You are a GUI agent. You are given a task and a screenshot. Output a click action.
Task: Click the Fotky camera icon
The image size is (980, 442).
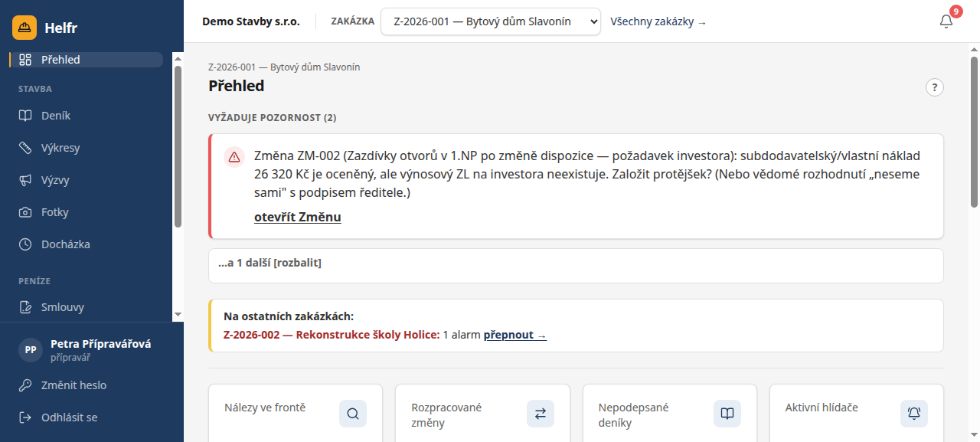tap(25, 212)
